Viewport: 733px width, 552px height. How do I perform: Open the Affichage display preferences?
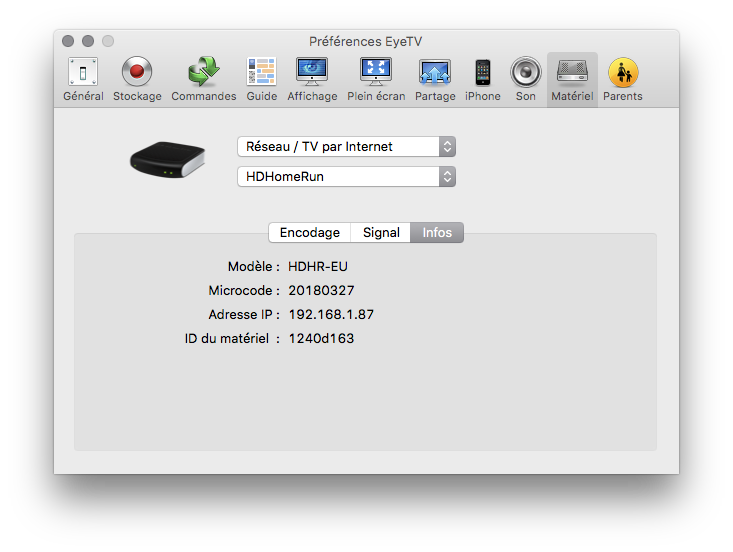[312, 79]
